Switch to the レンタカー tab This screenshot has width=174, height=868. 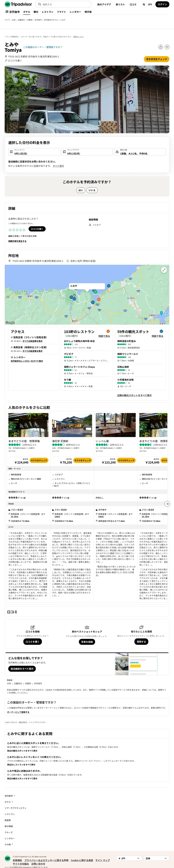click(75, 12)
